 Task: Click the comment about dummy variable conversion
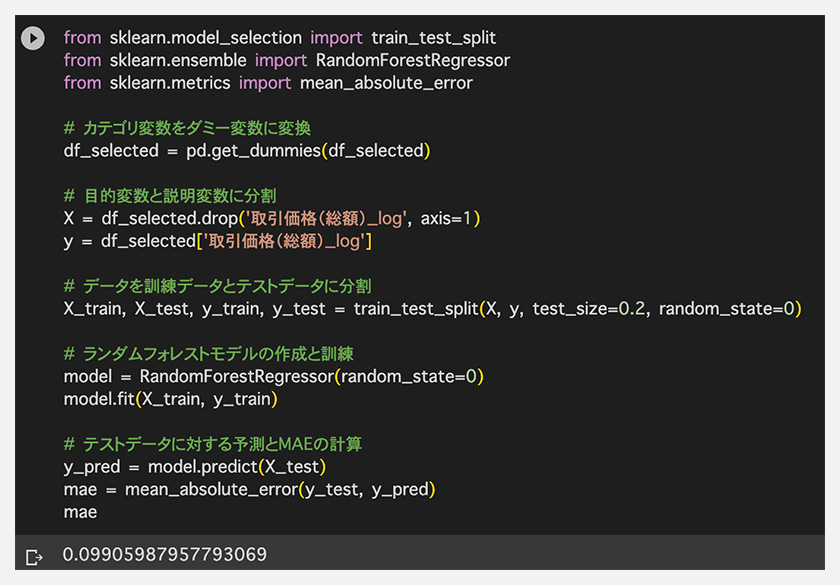pos(187,128)
